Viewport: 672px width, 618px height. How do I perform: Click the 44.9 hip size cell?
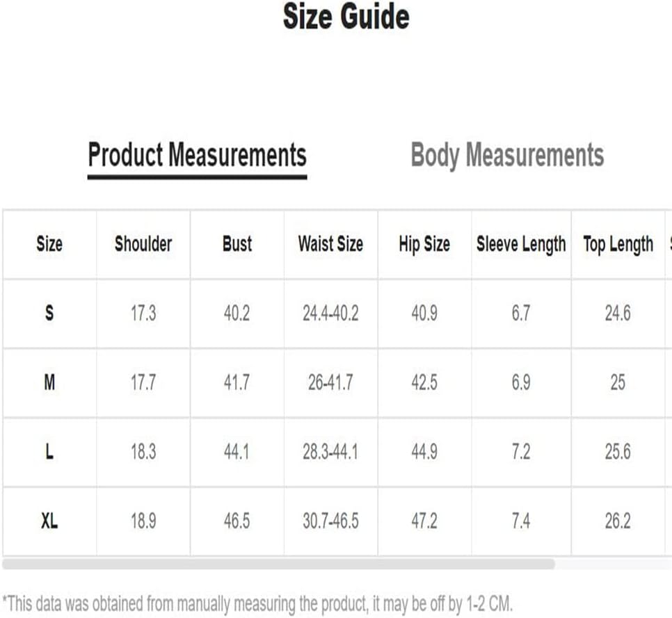click(424, 452)
